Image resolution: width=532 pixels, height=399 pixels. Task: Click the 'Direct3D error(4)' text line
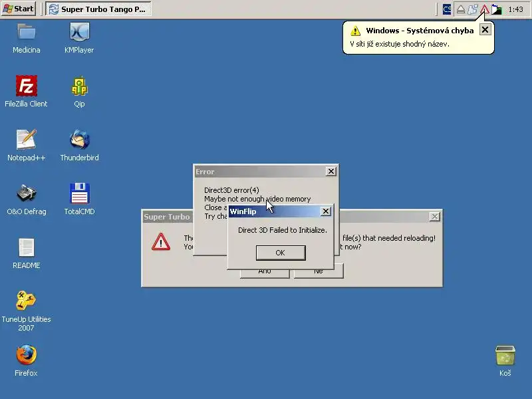pyautogui.click(x=231, y=190)
